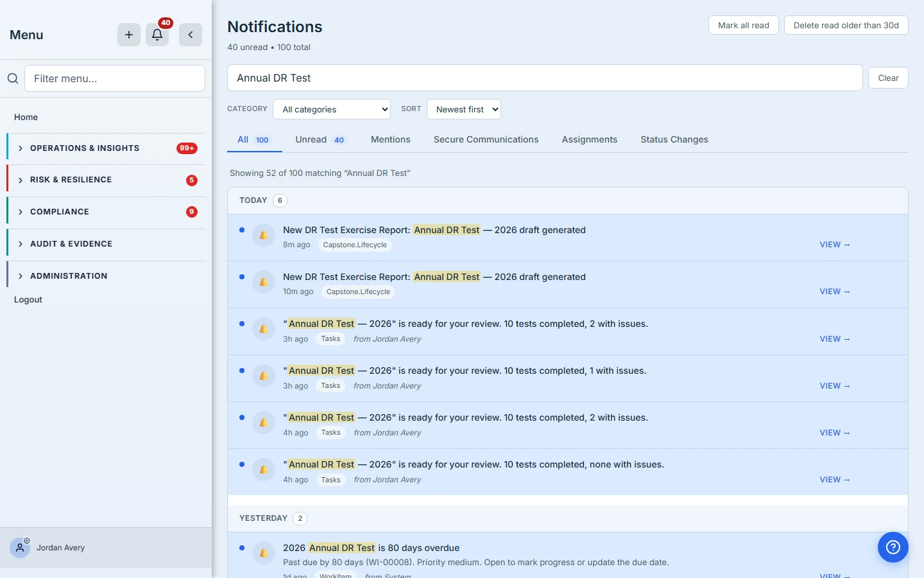924x578 pixels.
Task: Clear the notification search
Action: tap(888, 78)
